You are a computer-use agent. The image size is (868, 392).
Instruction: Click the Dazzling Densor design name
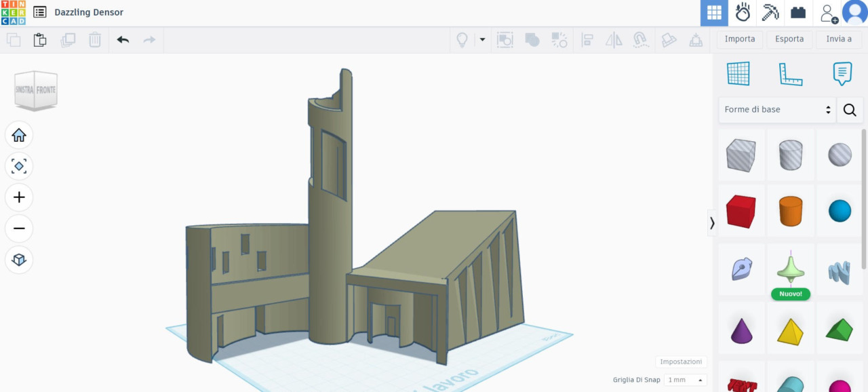point(89,12)
